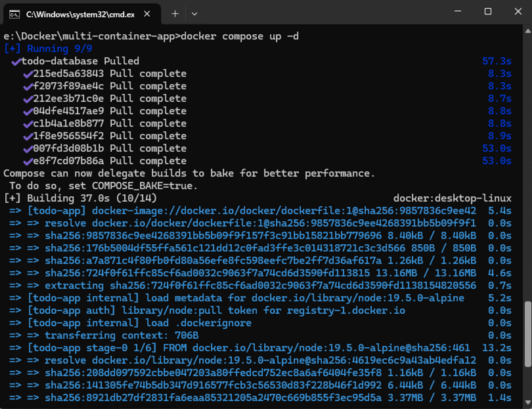This screenshot has width=532, height=409.
Task: Click the cmd icon on the tab
Action: click(x=13, y=13)
